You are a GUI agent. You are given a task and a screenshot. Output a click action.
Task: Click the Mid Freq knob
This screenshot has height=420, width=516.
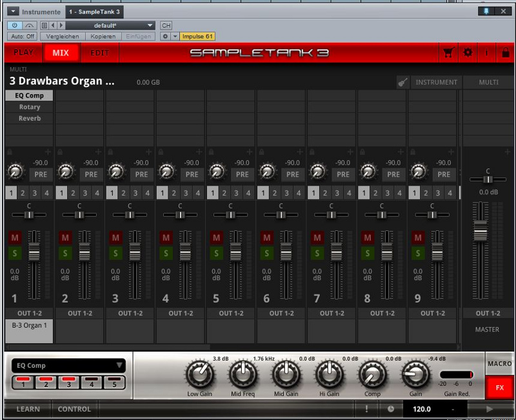pyautogui.click(x=243, y=374)
